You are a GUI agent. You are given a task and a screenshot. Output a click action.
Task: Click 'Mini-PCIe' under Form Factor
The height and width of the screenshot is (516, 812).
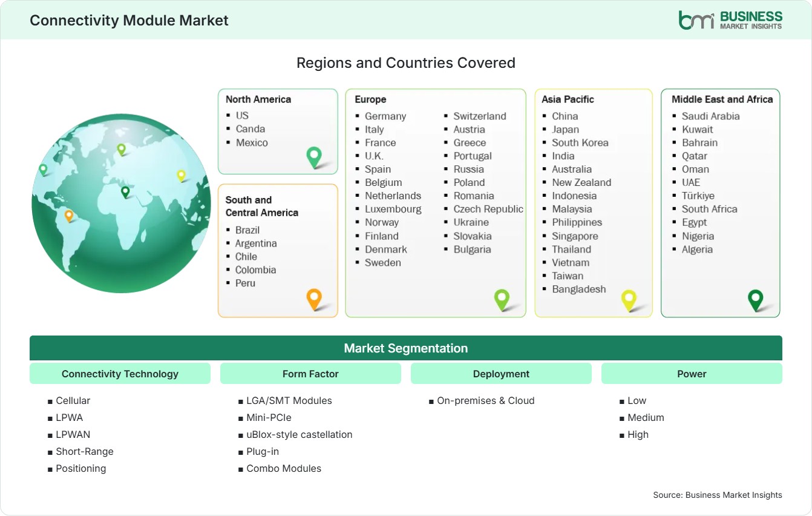pos(269,418)
